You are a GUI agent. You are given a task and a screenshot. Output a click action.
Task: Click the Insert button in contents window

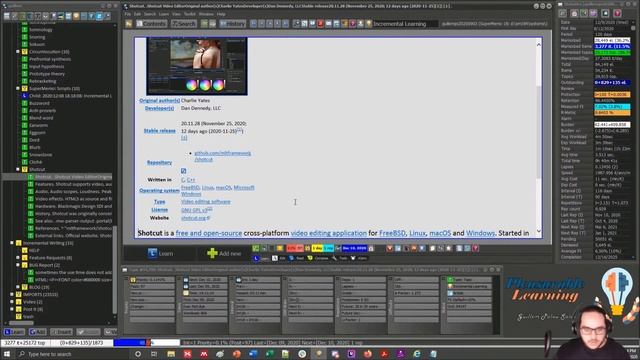point(61,332)
